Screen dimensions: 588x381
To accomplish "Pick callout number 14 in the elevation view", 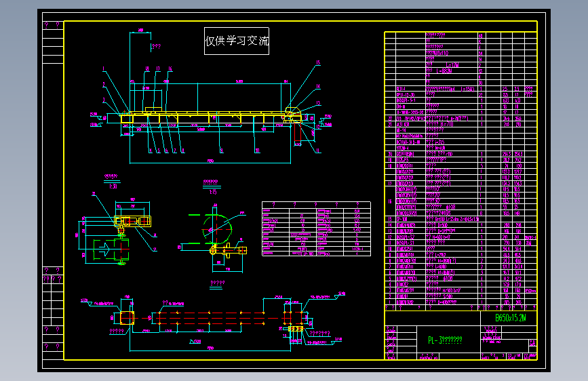I will pos(318,86).
